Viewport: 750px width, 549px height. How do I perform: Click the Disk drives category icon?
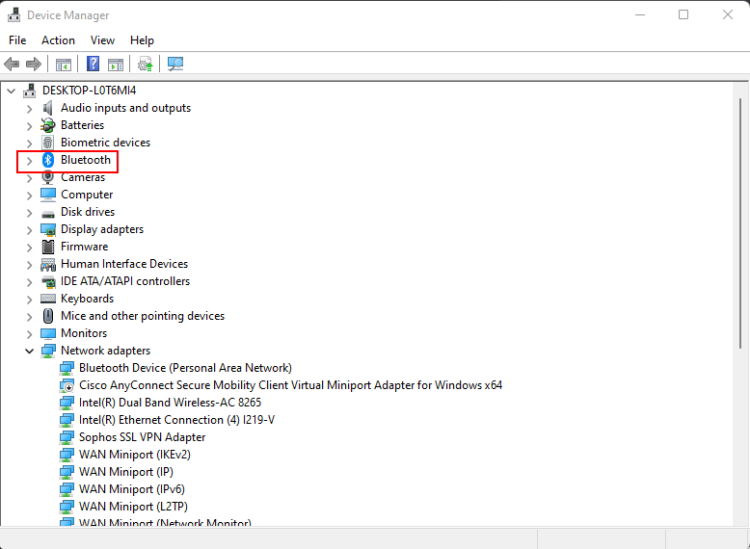pyautogui.click(x=48, y=213)
